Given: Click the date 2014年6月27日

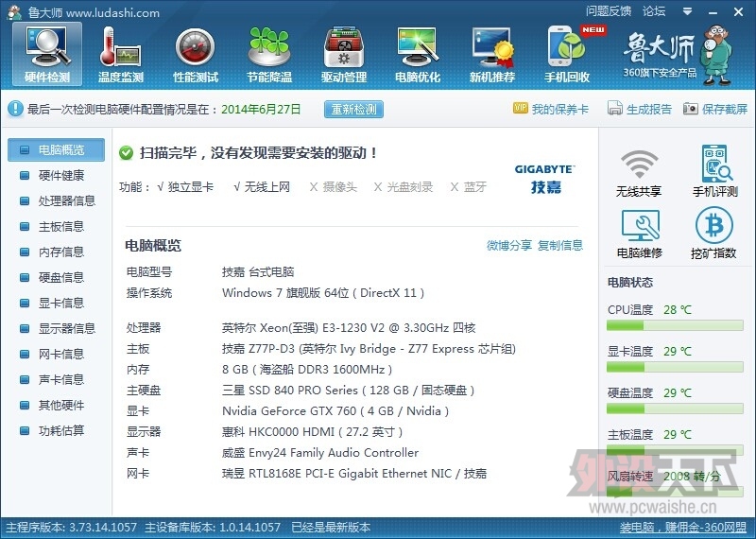Looking at the screenshot, I should (261, 109).
